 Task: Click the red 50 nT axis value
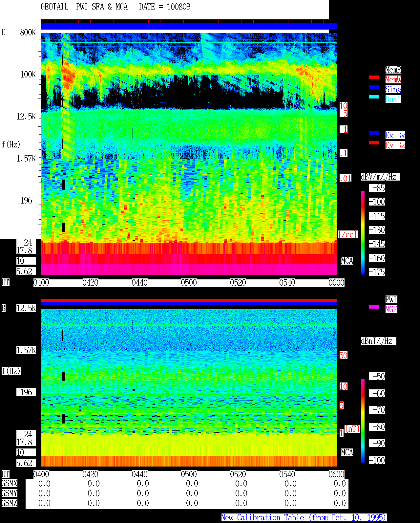(343, 355)
